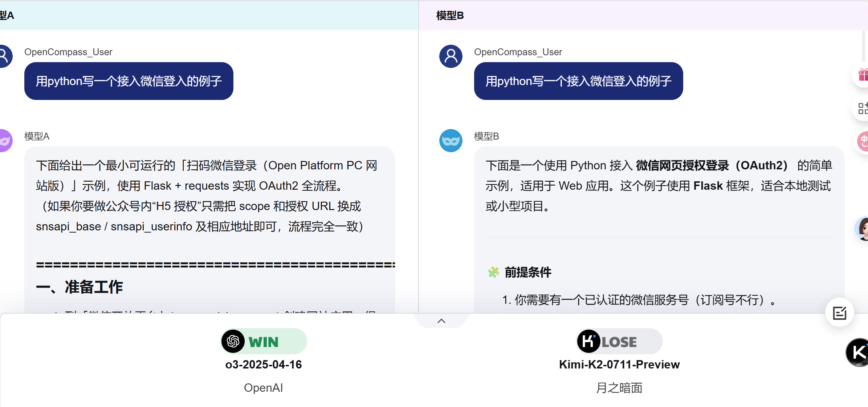The height and width of the screenshot is (407, 868).
Task: Click the 月之暗面 vendor label
Action: [x=619, y=388]
